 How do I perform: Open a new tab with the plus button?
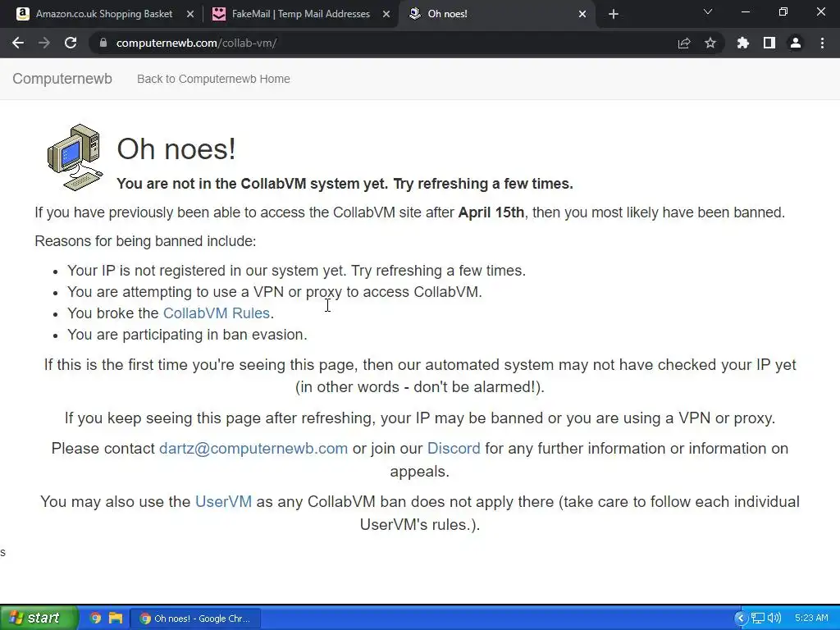click(x=614, y=14)
